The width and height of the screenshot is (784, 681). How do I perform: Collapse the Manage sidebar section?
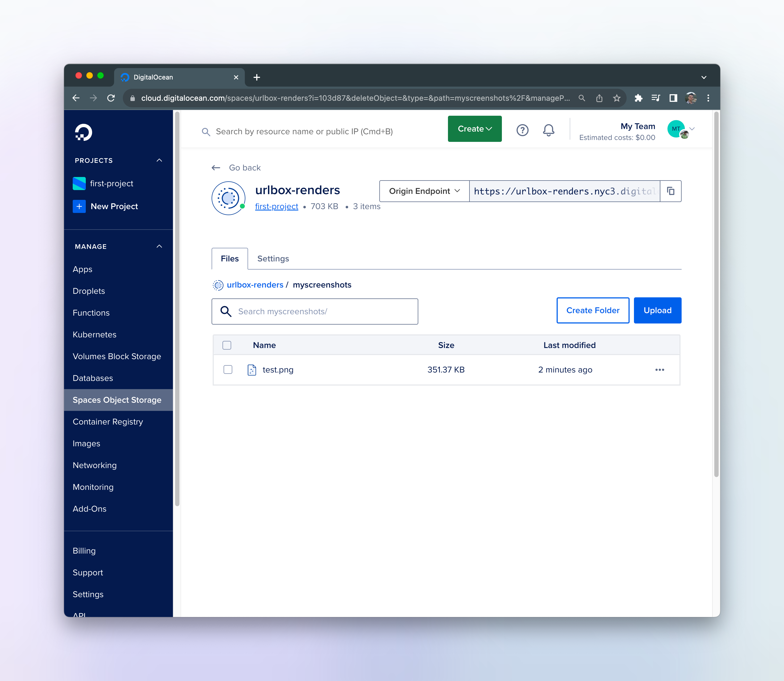pyautogui.click(x=159, y=246)
